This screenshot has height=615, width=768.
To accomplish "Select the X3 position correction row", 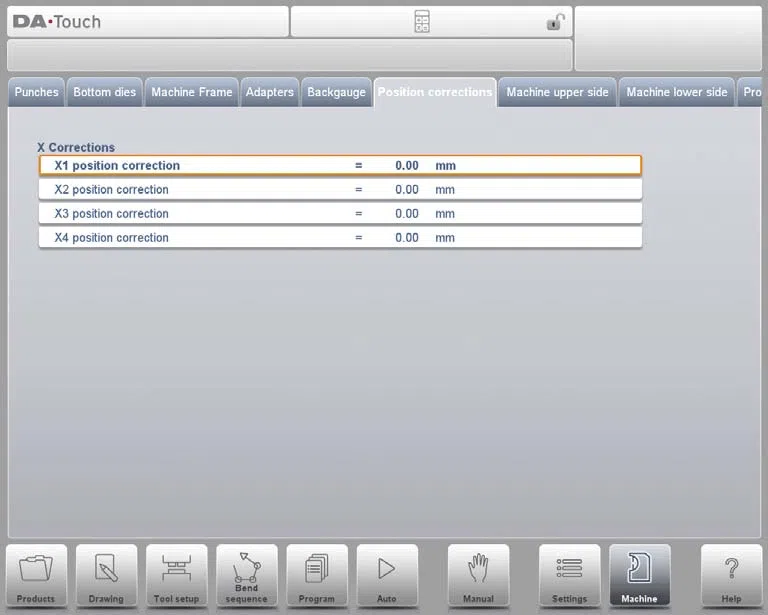I will pos(340,213).
